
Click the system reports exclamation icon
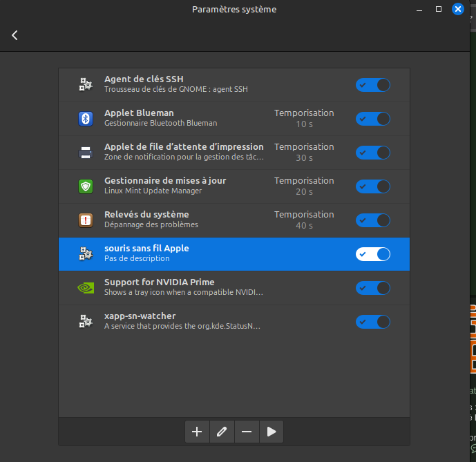point(85,220)
